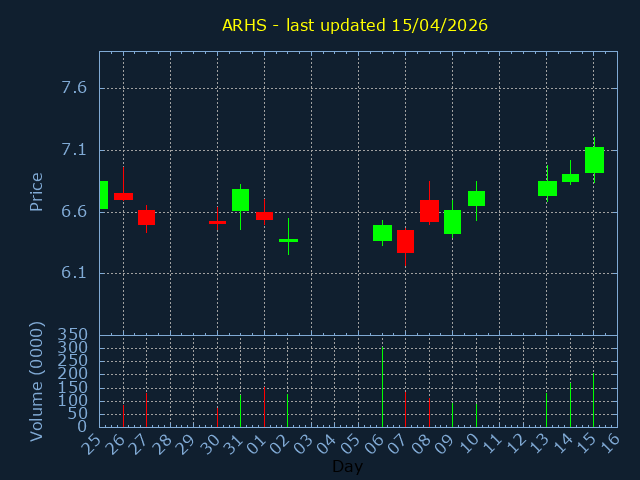640x480 pixels.
Task: Click the red candlestick on day 07
Action: [405, 241]
